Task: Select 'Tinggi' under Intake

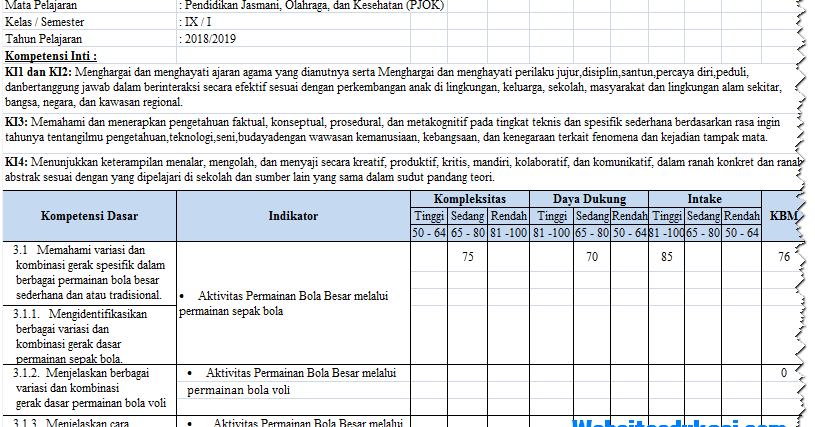Action: [x=667, y=216]
